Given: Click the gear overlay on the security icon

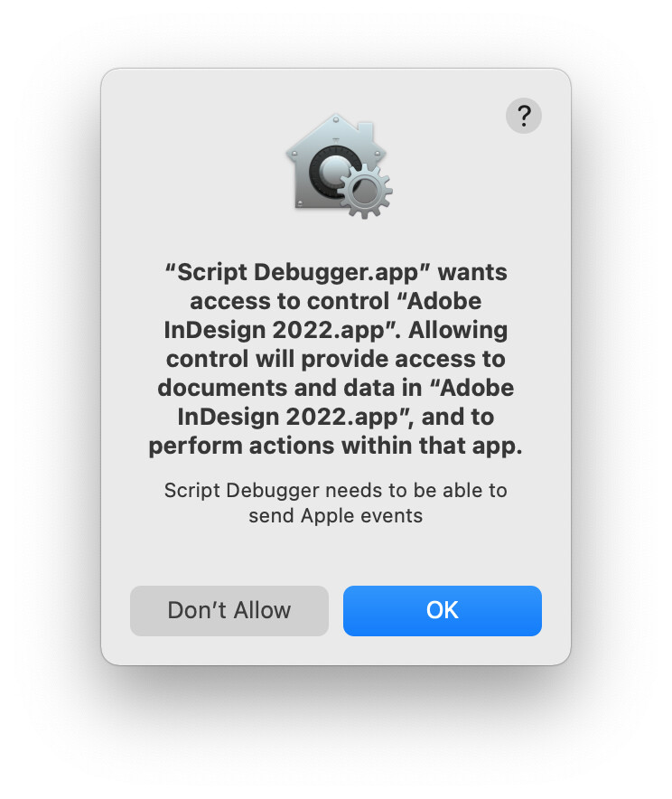Looking at the screenshot, I should (x=366, y=191).
